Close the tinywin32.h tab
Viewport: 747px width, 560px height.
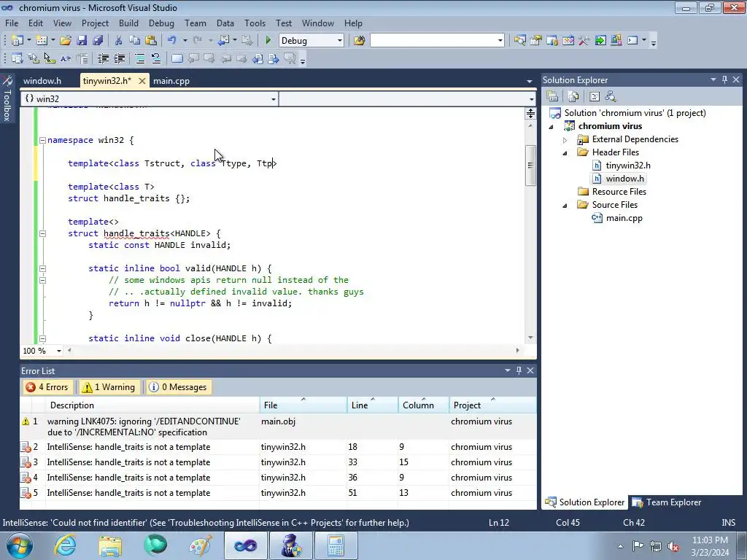(x=142, y=81)
